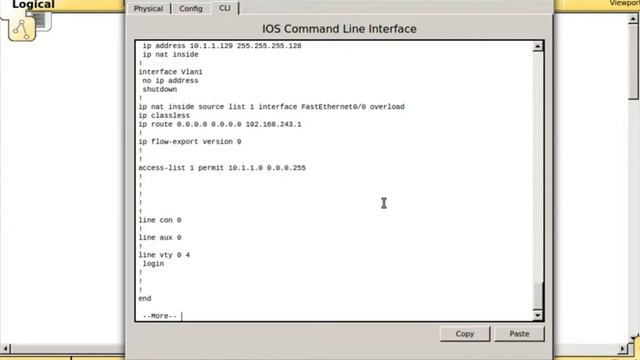Select the CLI tab
The width and height of the screenshot is (640, 360).
[x=224, y=8]
